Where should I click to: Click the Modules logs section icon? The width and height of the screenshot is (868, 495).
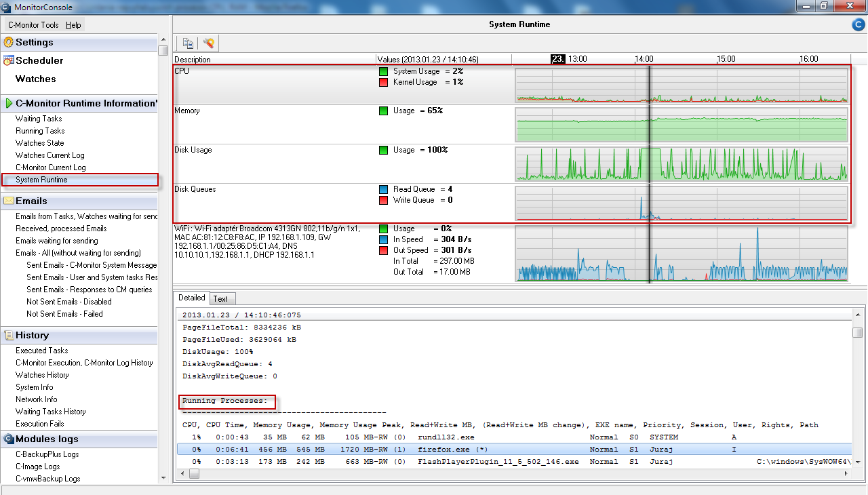9,439
